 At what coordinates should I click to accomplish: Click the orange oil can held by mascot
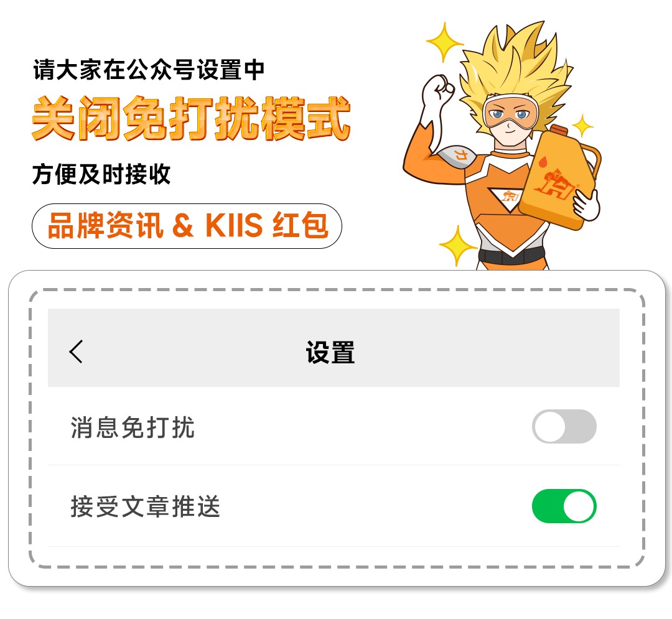[x=557, y=178]
